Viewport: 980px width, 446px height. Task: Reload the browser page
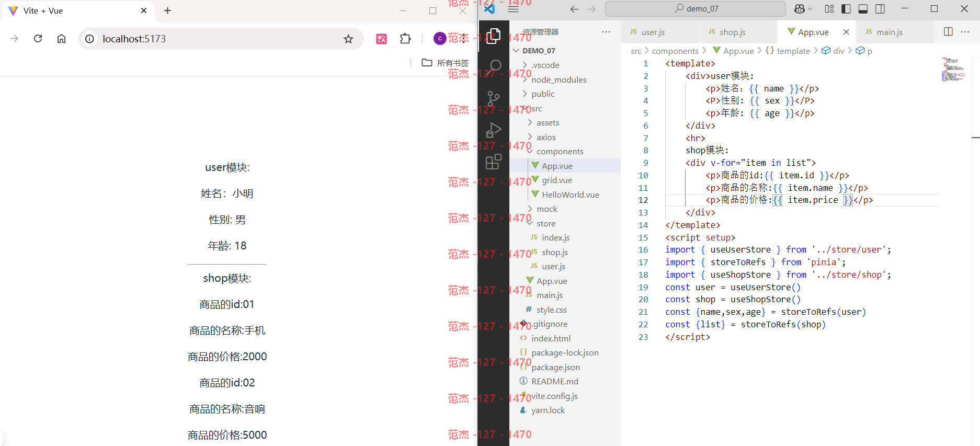coord(38,39)
